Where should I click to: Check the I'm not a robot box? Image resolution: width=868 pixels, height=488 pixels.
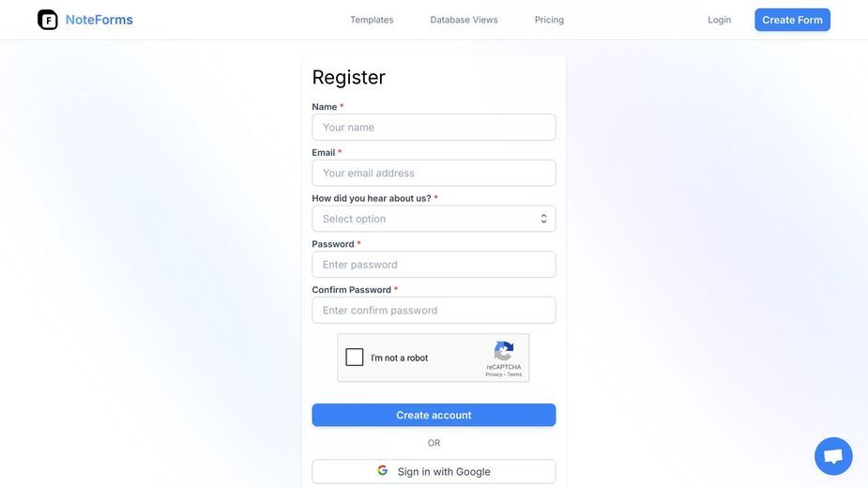pos(355,358)
